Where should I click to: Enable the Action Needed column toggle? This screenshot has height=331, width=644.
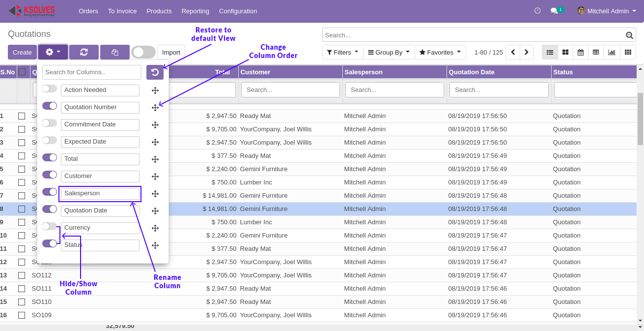pyautogui.click(x=49, y=89)
